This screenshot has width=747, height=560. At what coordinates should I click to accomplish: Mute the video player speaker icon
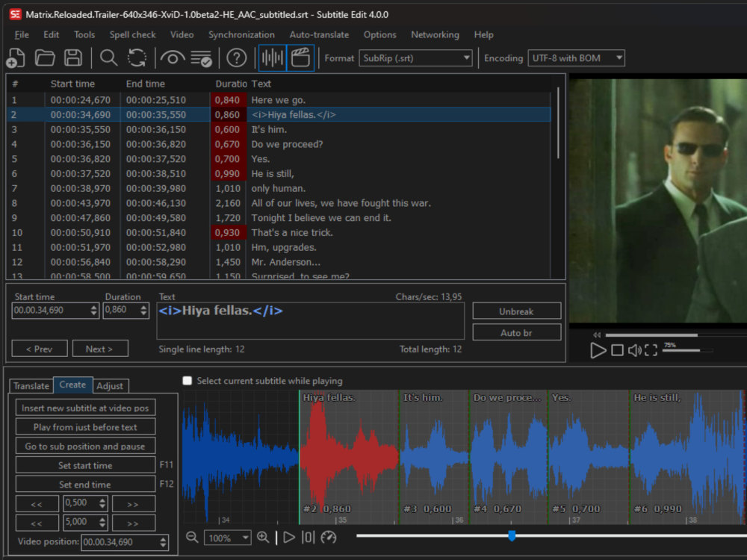(x=634, y=350)
